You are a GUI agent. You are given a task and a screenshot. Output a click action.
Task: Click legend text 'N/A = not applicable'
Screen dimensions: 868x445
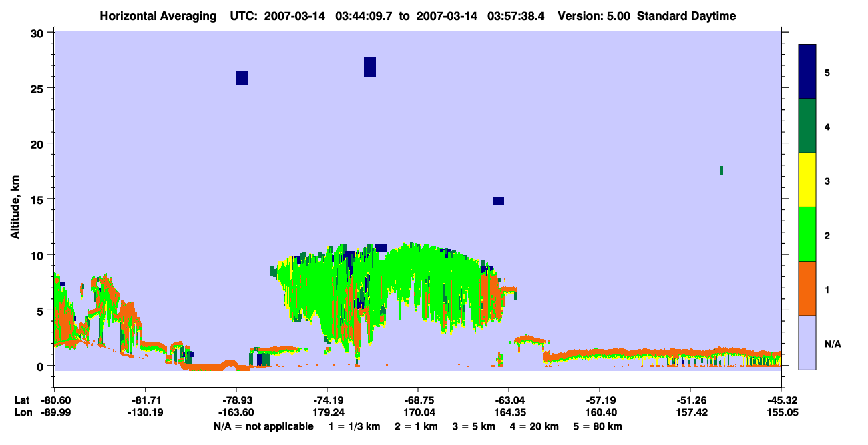tap(263, 426)
